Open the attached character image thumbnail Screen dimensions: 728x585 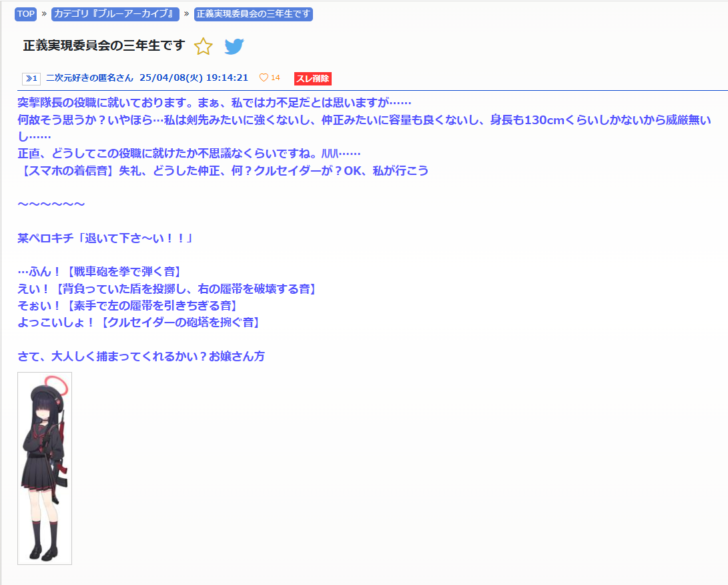click(x=45, y=468)
